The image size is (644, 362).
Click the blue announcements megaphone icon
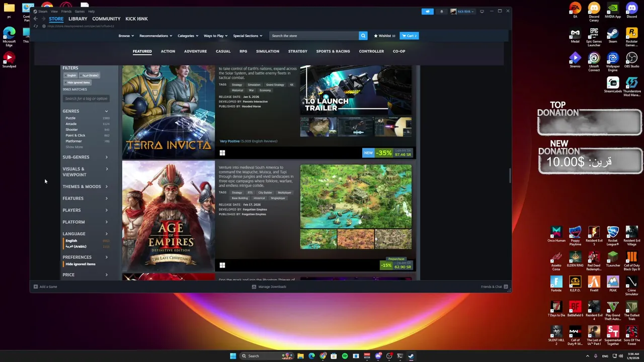[x=427, y=11]
